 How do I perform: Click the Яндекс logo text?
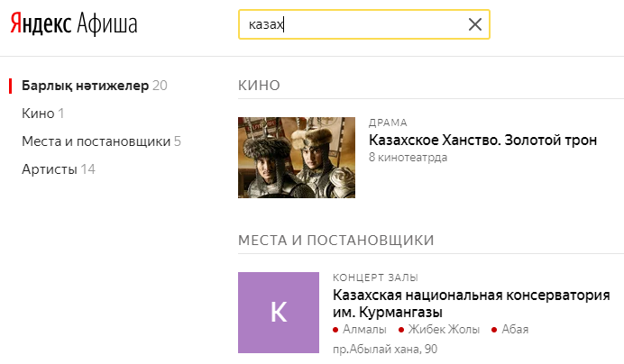click(x=41, y=23)
